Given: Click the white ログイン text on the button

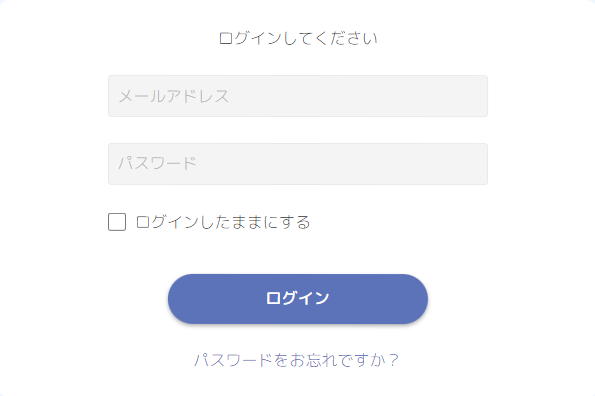Looking at the screenshot, I should coord(298,298).
